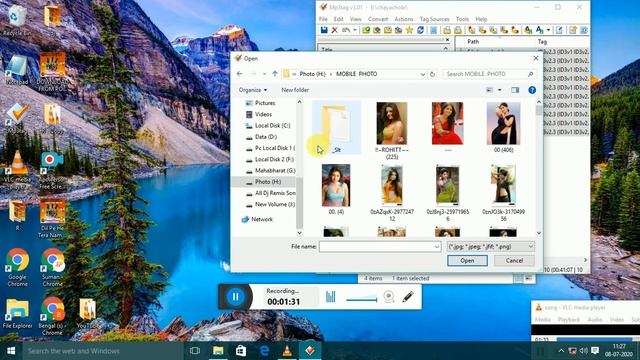
Task: Select image thumbnail named 00. (4)
Action: tap(336, 189)
